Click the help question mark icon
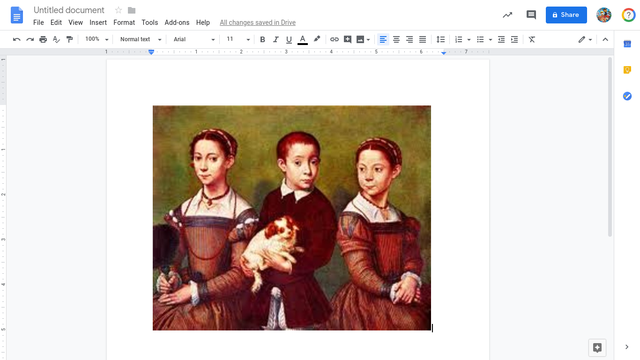The height and width of the screenshot is (360, 640). click(629, 15)
